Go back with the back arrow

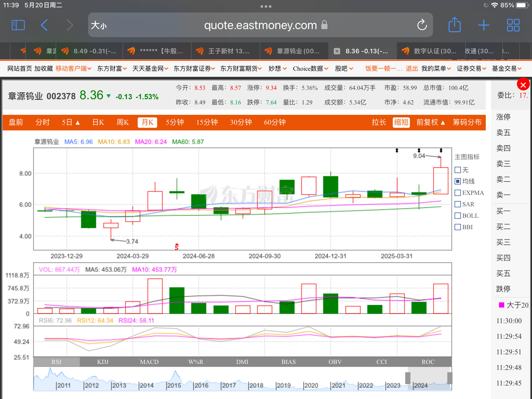pyautogui.click(x=44, y=25)
